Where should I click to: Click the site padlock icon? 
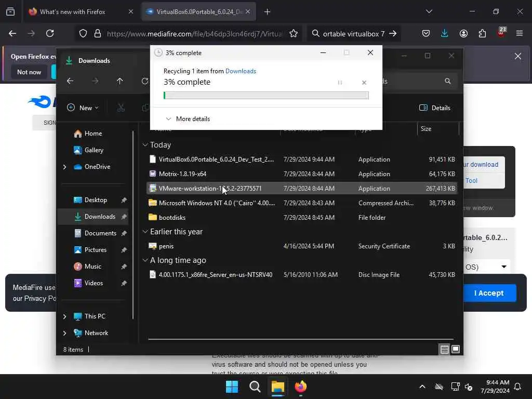point(98,33)
